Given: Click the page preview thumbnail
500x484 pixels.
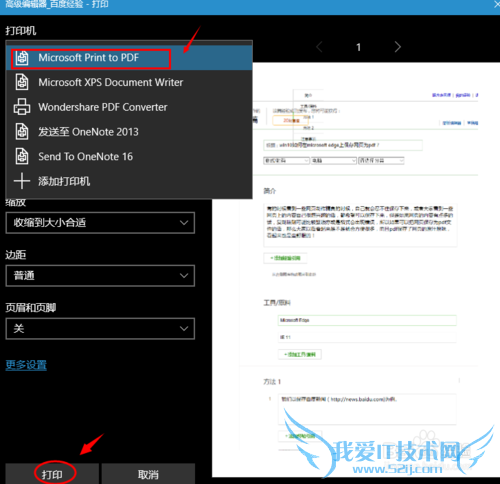Looking at the screenshot, I should click(356, 269).
